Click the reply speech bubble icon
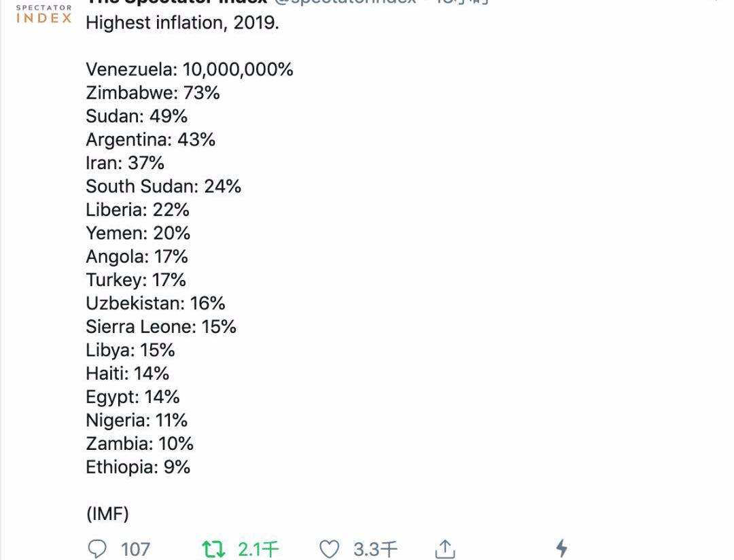The image size is (734, 560). click(x=97, y=548)
